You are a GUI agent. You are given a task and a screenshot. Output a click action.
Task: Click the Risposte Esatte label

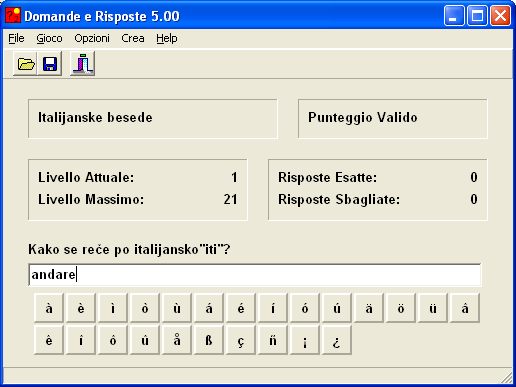click(x=328, y=177)
